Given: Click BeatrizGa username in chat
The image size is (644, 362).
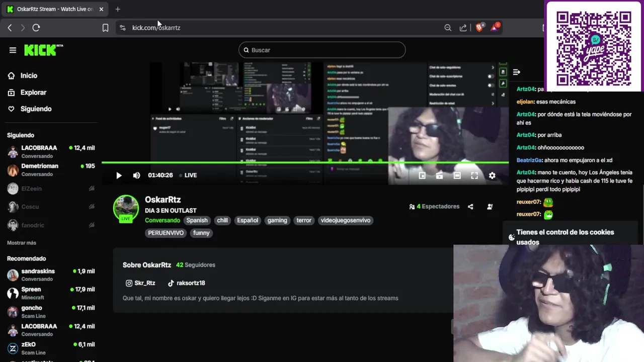Looking at the screenshot, I should 529,160.
